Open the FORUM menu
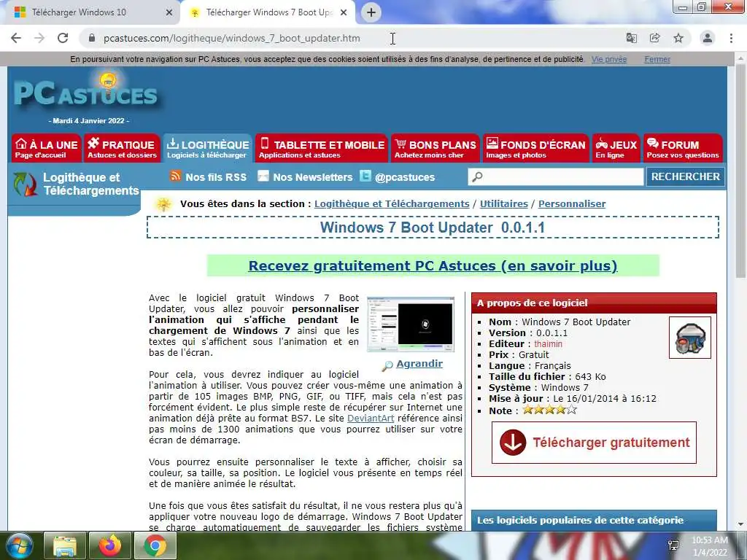 point(683,148)
